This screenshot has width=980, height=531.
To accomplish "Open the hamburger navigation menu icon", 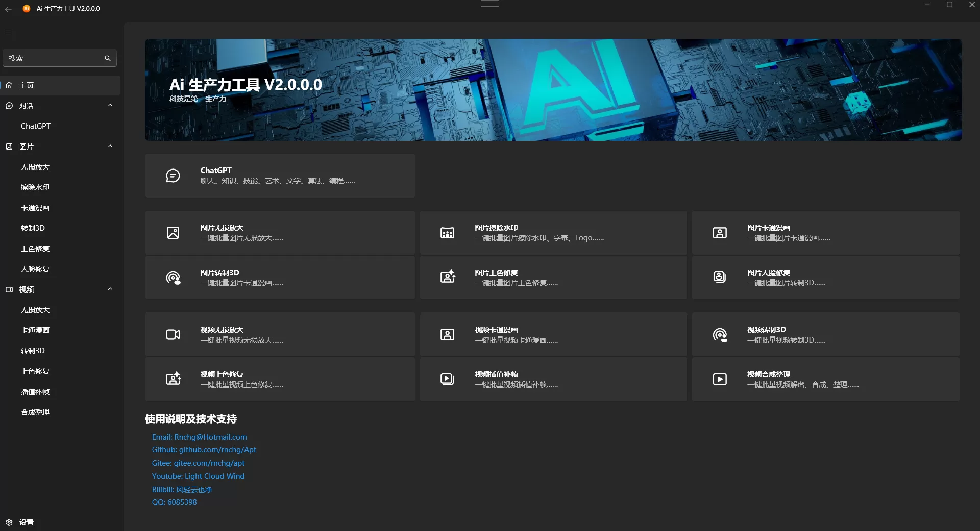I will (8, 32).
